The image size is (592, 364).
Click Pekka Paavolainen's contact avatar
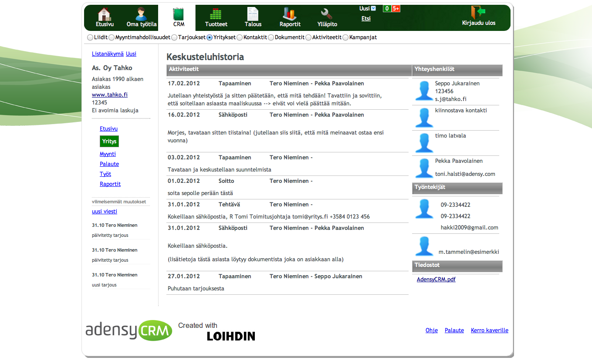424,169
